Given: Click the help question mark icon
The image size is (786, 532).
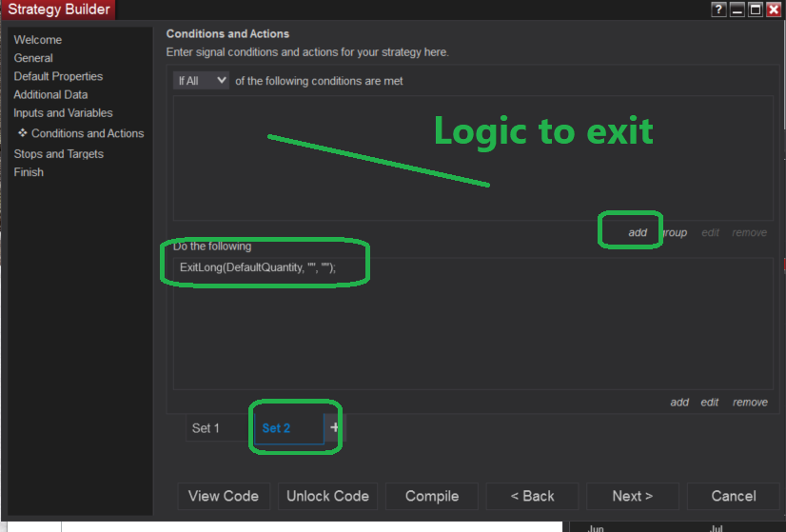Looking at the screenshot, I should point(720,10).
